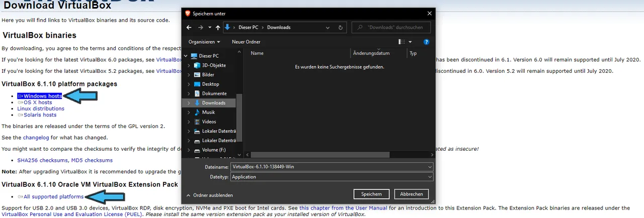Select 'Dieser PC' in the address breadcrumb

click(x=249, y=27)
